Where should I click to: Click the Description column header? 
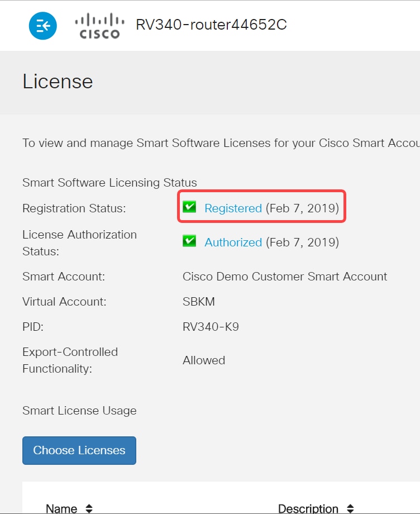click(x=308, y=508)
